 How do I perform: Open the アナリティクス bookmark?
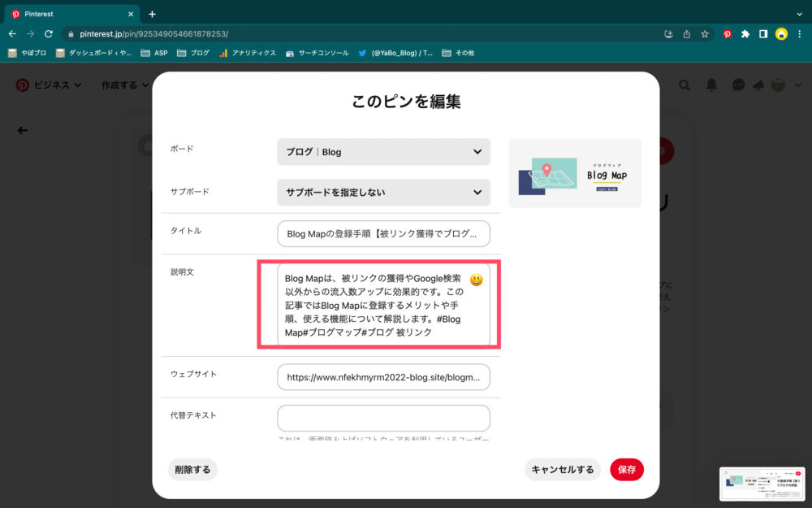(247, 53)
